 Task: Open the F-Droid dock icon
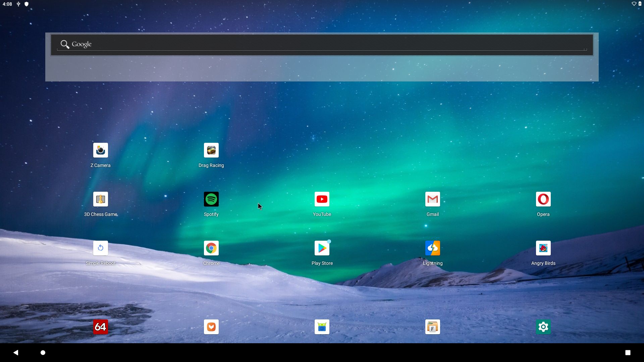(x=322, y=327)
